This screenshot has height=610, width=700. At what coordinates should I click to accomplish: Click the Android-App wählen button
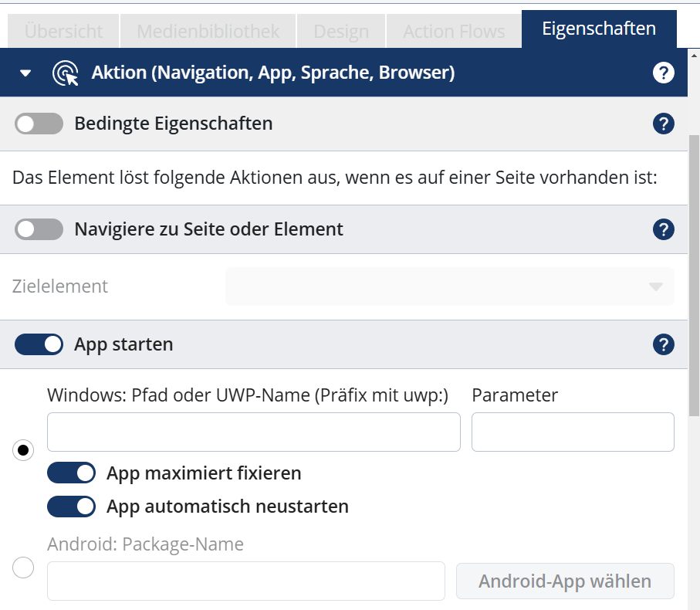click(564, 581)
